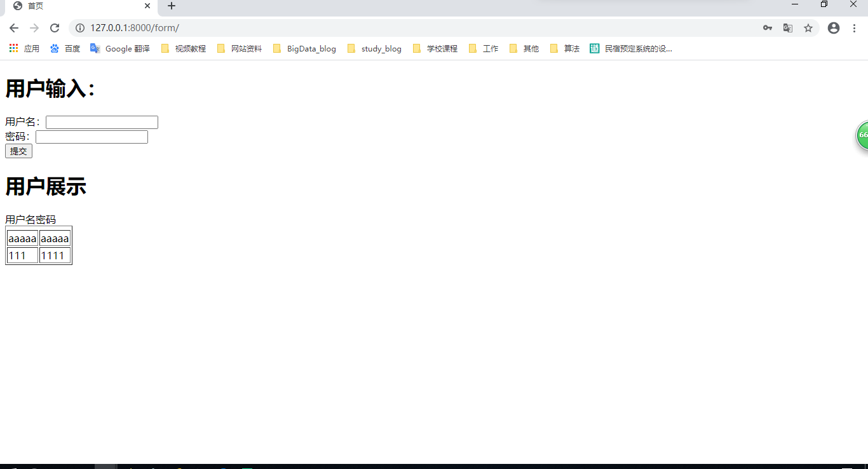The width and height of the screenshot is (868, 469).
Task: Expand the 视频教程 bookmark folder
Action: (x=184, y=48)
